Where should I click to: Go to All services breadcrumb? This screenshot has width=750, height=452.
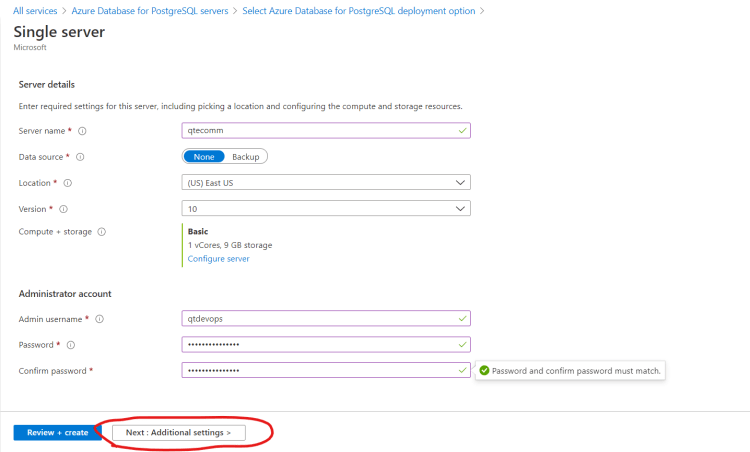coord(35,11)
